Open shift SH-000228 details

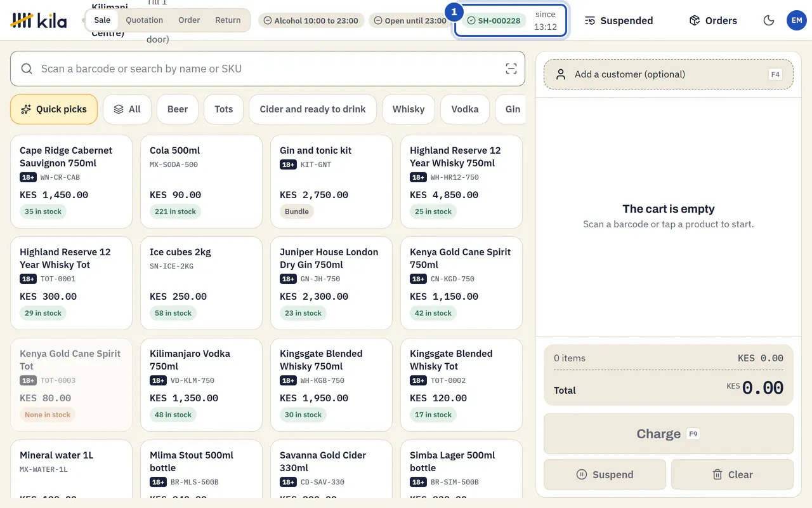(x=511, y=20)
